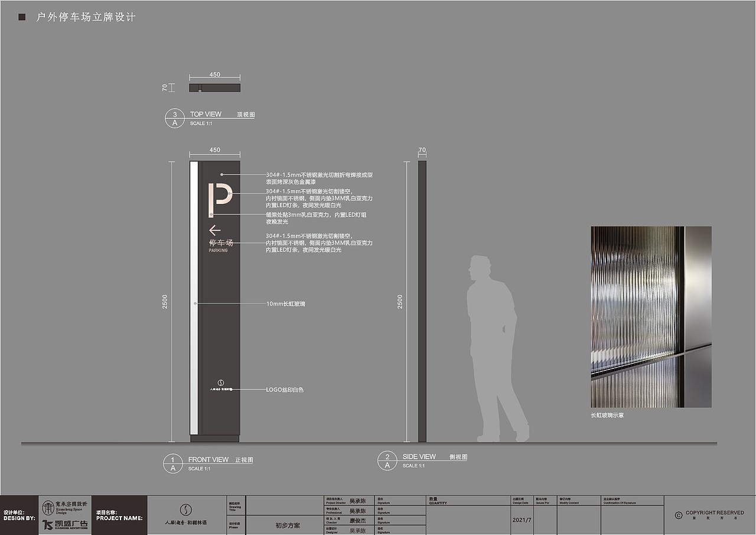
Task: Click the circular S logo in the title block
Action: click(x=185, y=510)
